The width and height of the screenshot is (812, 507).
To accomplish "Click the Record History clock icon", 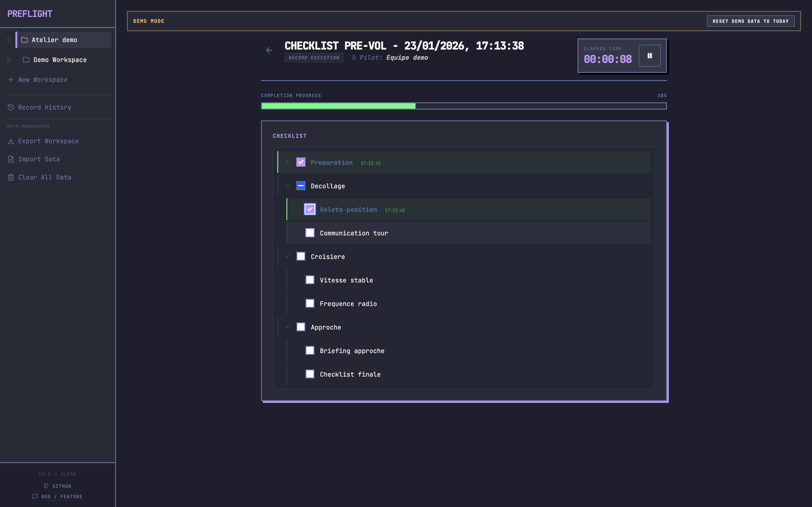I will point(11,107).
